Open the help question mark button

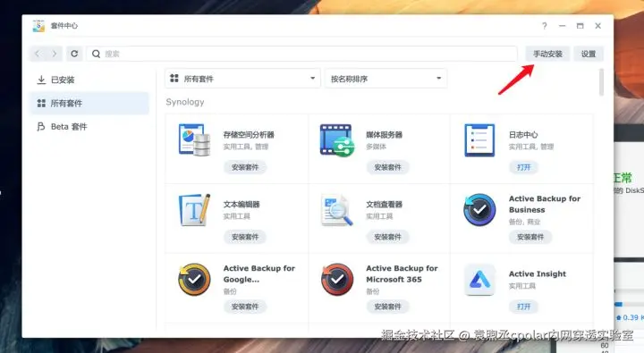coord(544,26)
